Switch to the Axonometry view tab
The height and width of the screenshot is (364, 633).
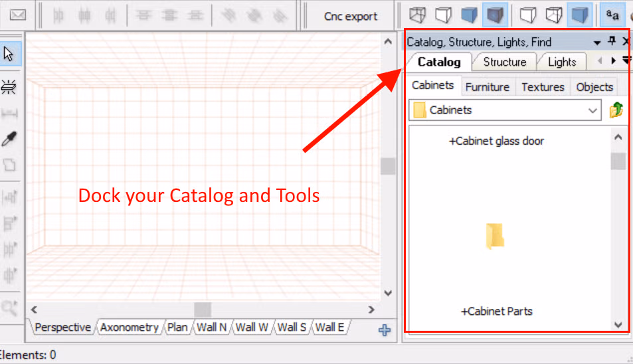pyautogui.click(x=129, y=327)
